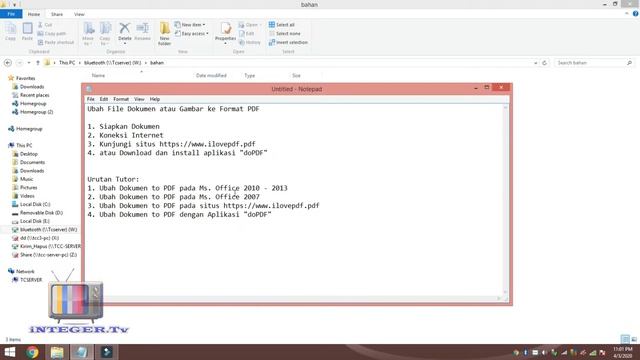The height and width of the screenshot is (360, 640).
Task: Click the taskbar clock
Action: click(x=623, y=352)
